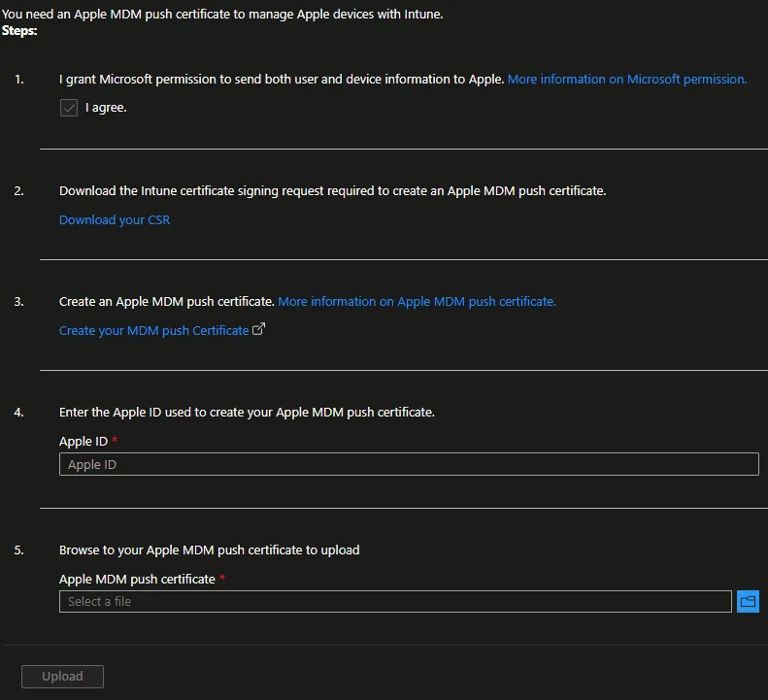This screenshot has width=768, height=700.
Task: Click the Apple ID field label
Action: (x=83, y=442)
